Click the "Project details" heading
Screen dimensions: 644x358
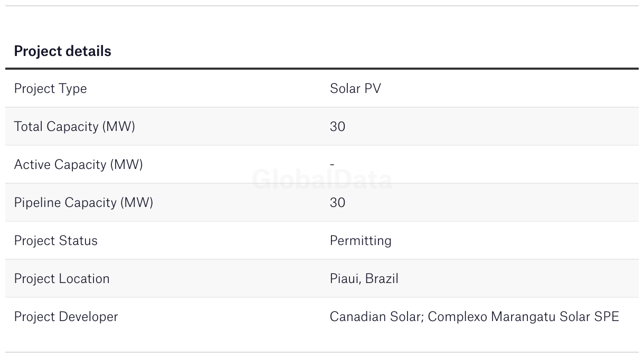62,51
